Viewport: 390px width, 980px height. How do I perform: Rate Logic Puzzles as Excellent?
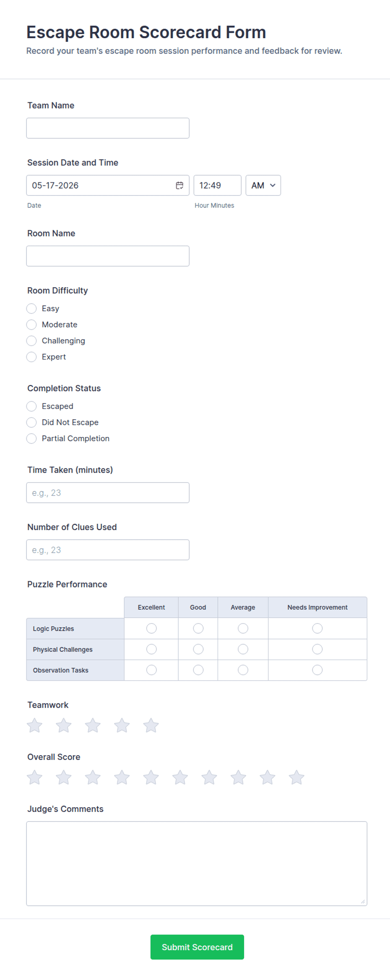coord(151,628)
